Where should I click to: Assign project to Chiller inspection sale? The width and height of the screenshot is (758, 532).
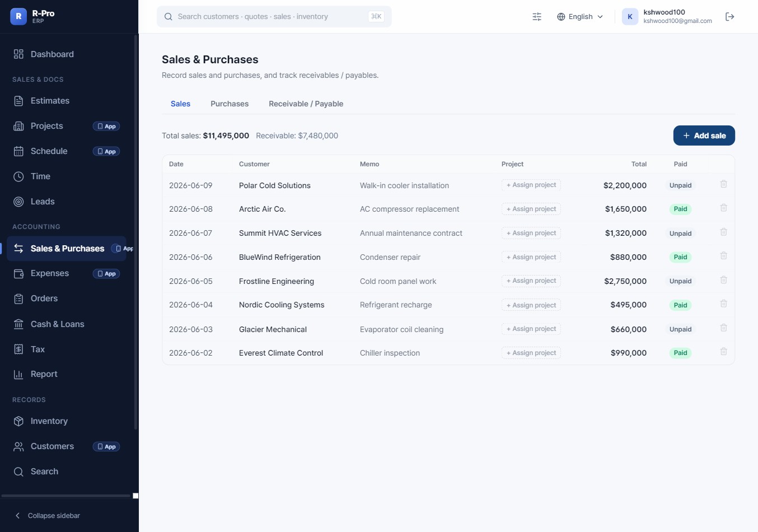(531, 353)
